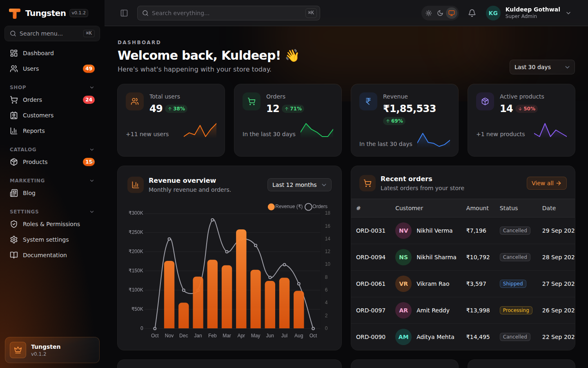Toggle Revenue (₹) series in chart legend
588x368 pixels.
click(285, 206)
